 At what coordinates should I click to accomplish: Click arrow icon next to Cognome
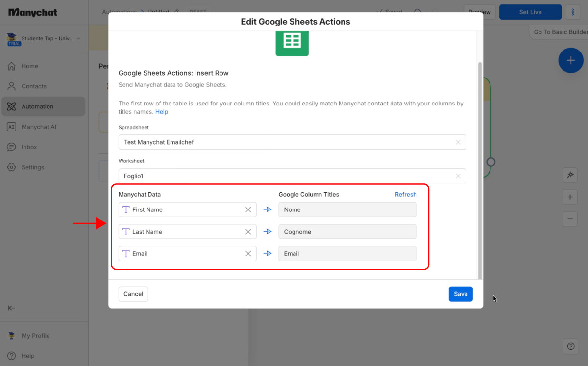(x=268, y=232)
